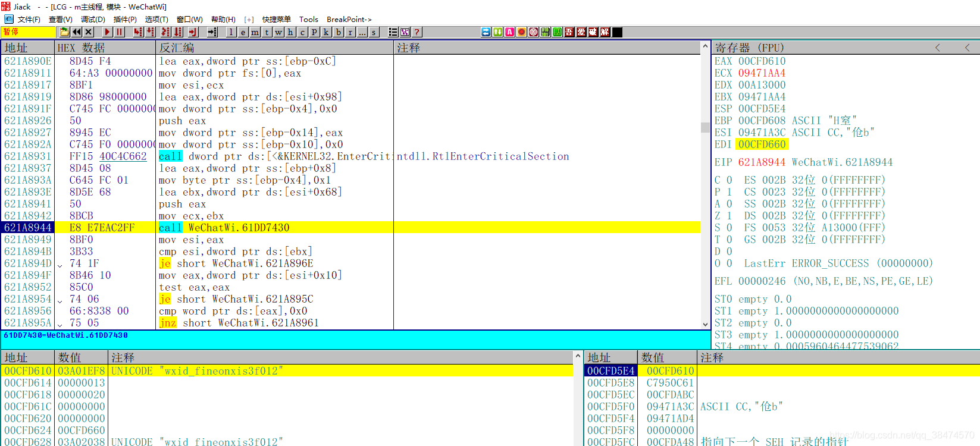Viewport: 980px width, 446px height.
Task: Open the Tools menu
Action: coord(308,20)
